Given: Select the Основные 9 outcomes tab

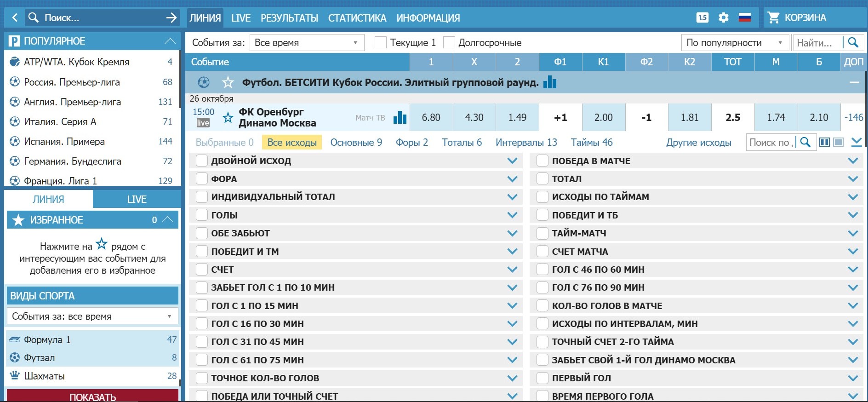Looking at the screenshot, I should [x=356, y=142].
